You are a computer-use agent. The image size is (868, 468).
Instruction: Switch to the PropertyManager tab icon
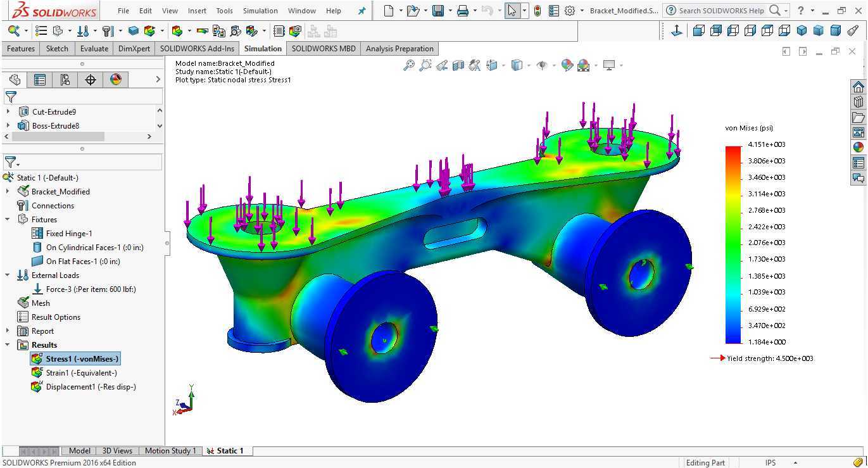(x=39, y=79)
